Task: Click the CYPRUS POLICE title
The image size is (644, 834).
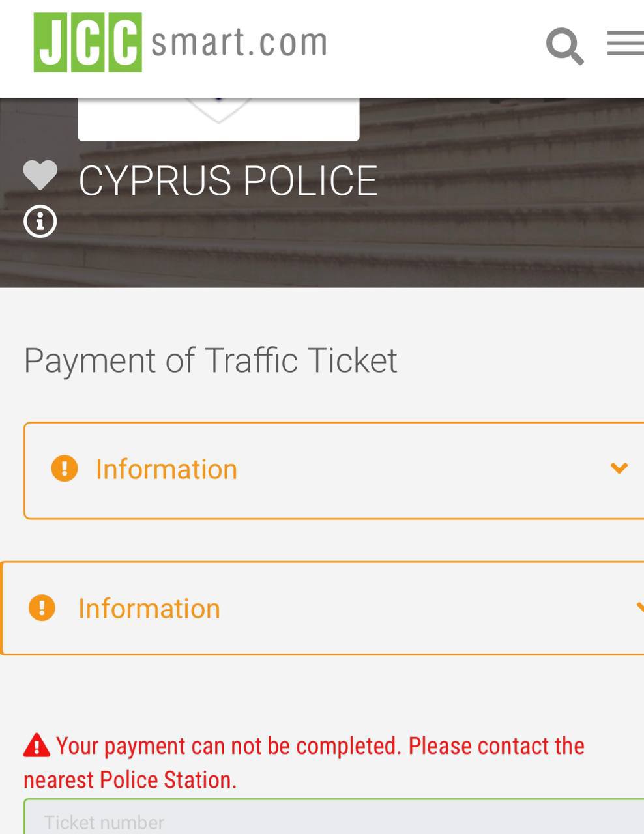Action: point(228,180)
